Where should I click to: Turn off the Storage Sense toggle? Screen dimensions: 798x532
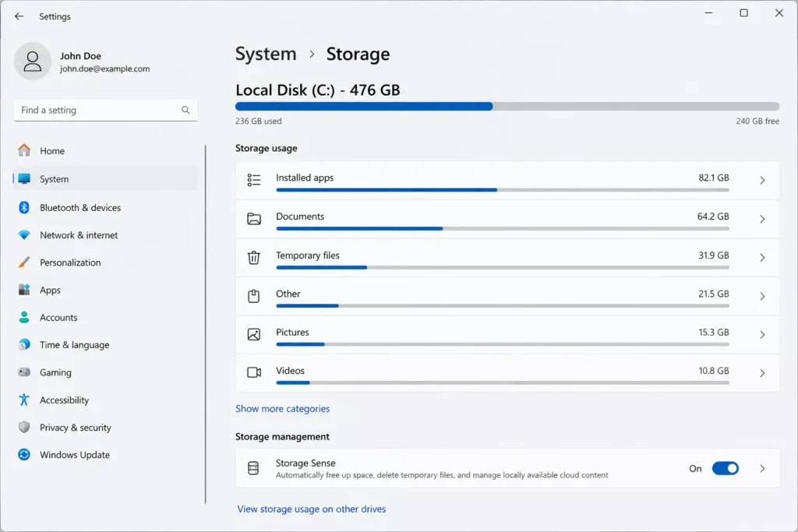coord(726,468)
